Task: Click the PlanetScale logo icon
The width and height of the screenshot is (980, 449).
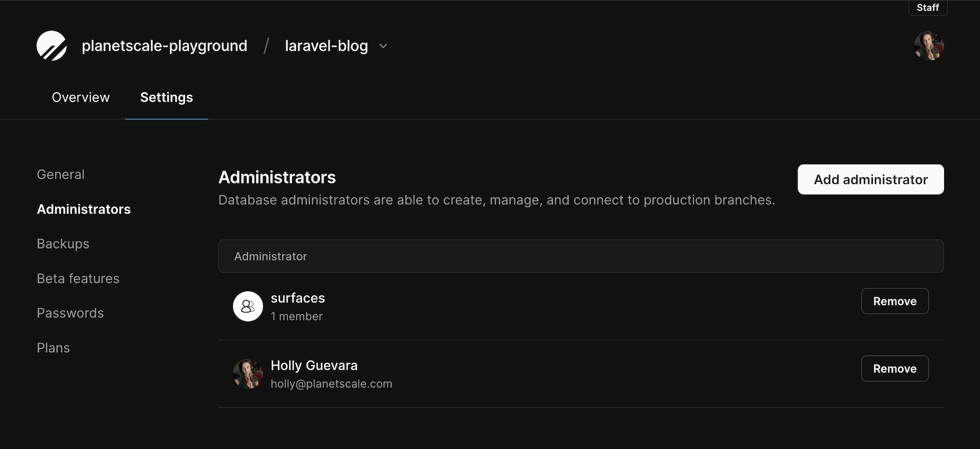Action: point(52,46)
